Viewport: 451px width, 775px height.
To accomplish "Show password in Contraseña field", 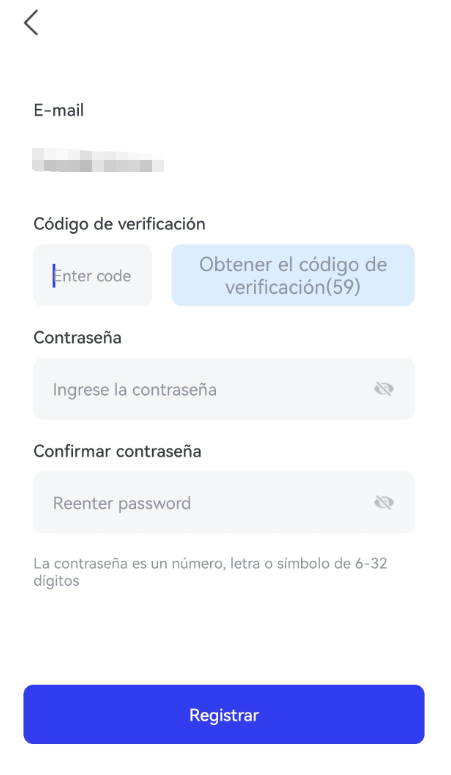I will point(384,389).
